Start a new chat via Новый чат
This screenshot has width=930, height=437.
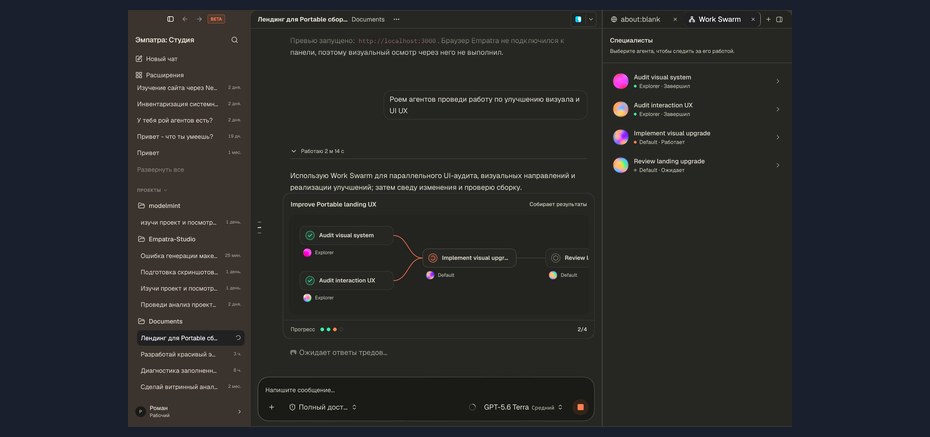pos(157,59)
